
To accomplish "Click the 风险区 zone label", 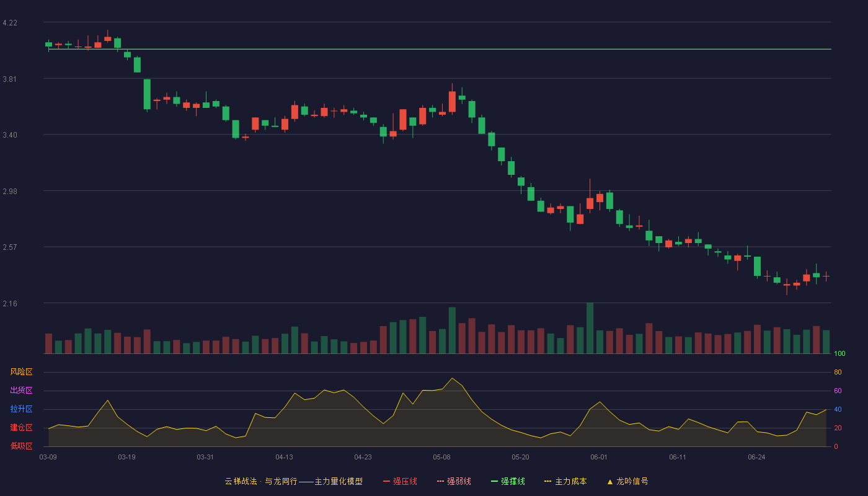I will pos(21,372).
